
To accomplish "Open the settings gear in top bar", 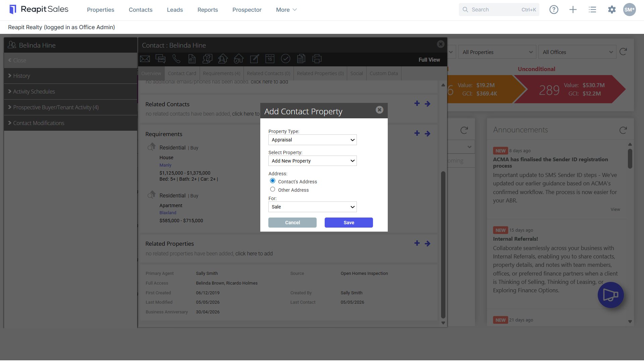I will pyautogui.click(x=612, y=10).
